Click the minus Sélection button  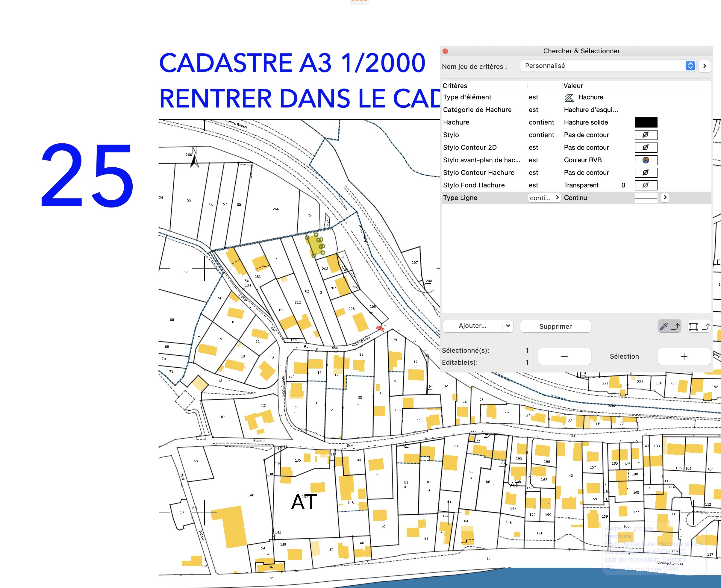pyautogui.click(x=564, y=356)
